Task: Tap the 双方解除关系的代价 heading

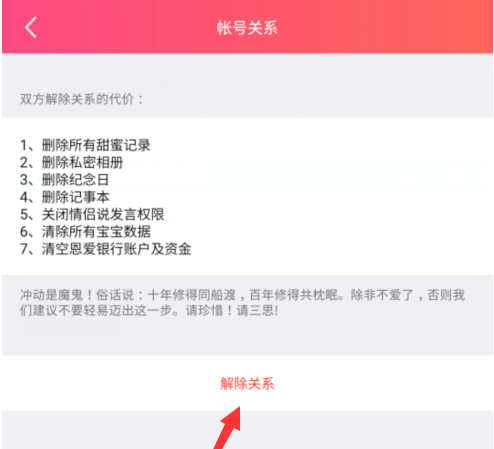Action: click(82, 99)
